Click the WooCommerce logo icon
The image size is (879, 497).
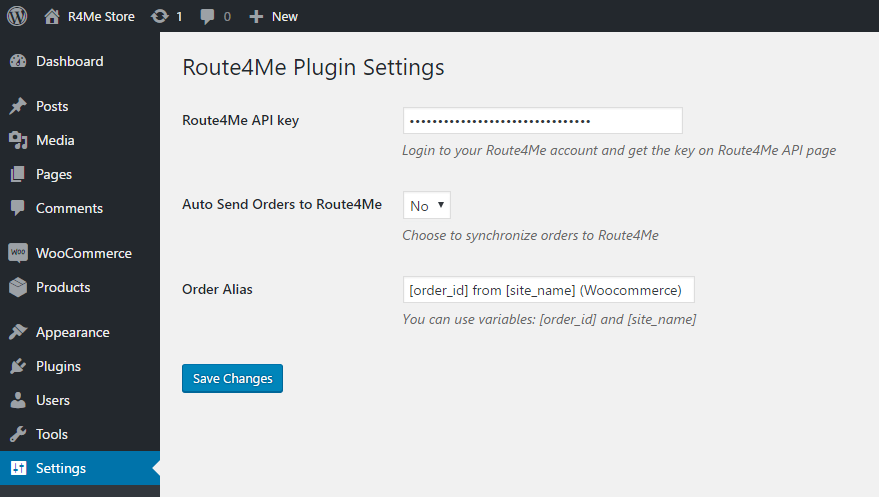(18, 253)
